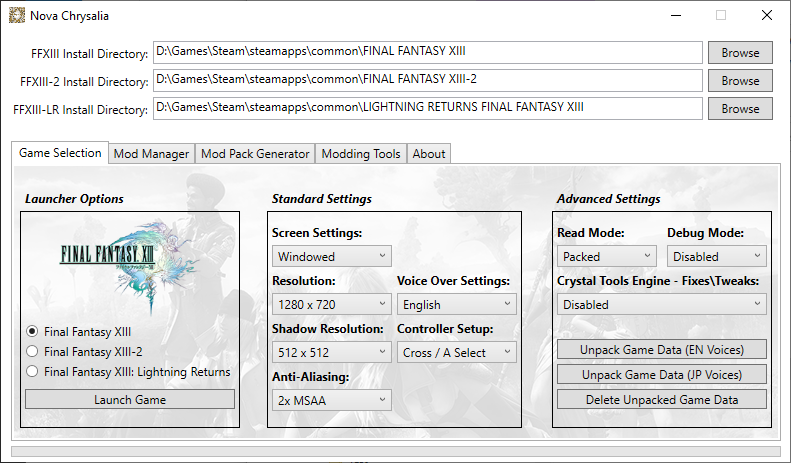The image size is (791, 463).
Task: Open Crystal Tools Engine Fixes\Tweaks dropdown
Action: point(661,304)
